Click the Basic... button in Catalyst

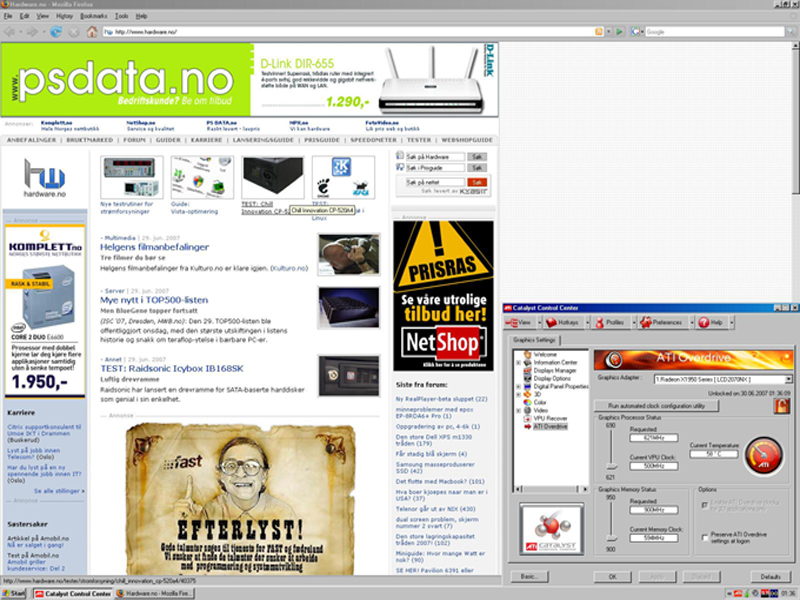[x=529, y=577]
